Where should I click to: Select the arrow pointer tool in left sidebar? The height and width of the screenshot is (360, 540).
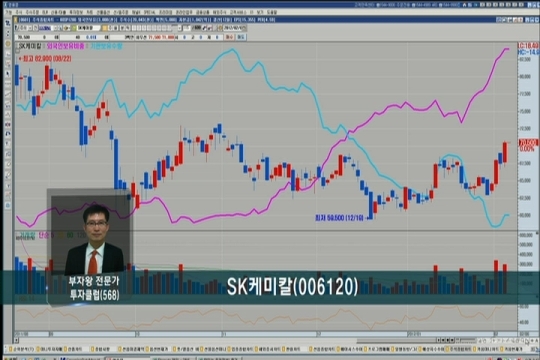[8, 74]
